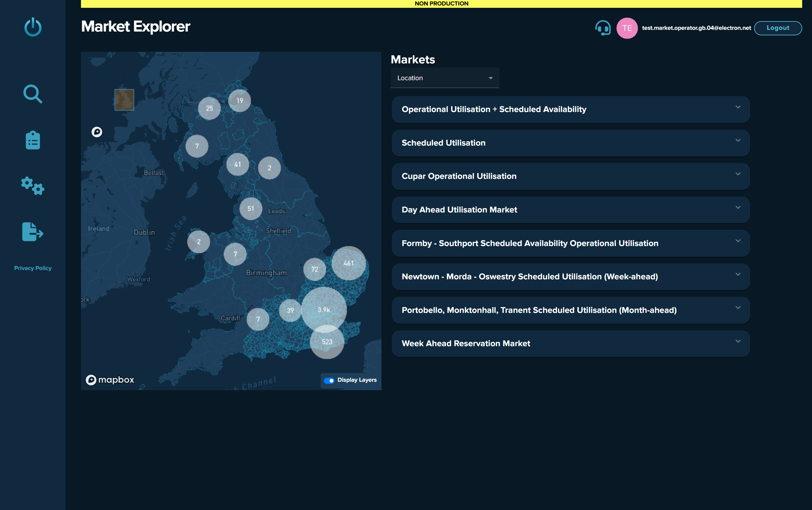Open the headset support icon

click(x=603, y=28)
